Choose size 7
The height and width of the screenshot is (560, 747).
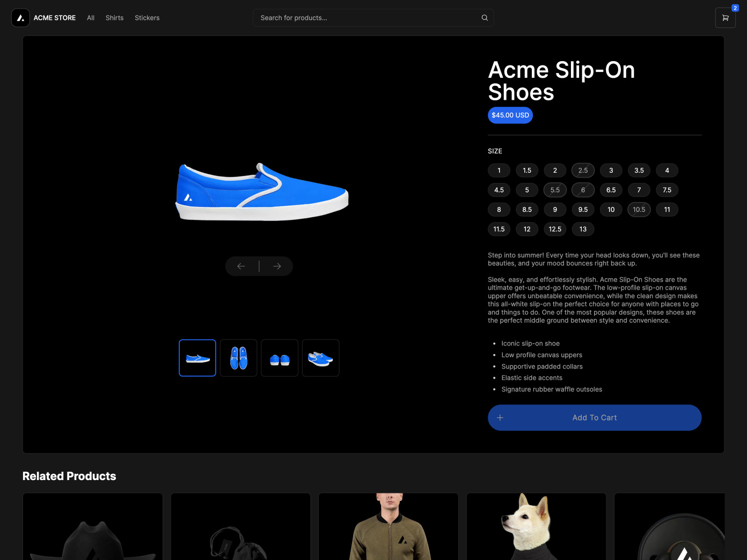639,190
